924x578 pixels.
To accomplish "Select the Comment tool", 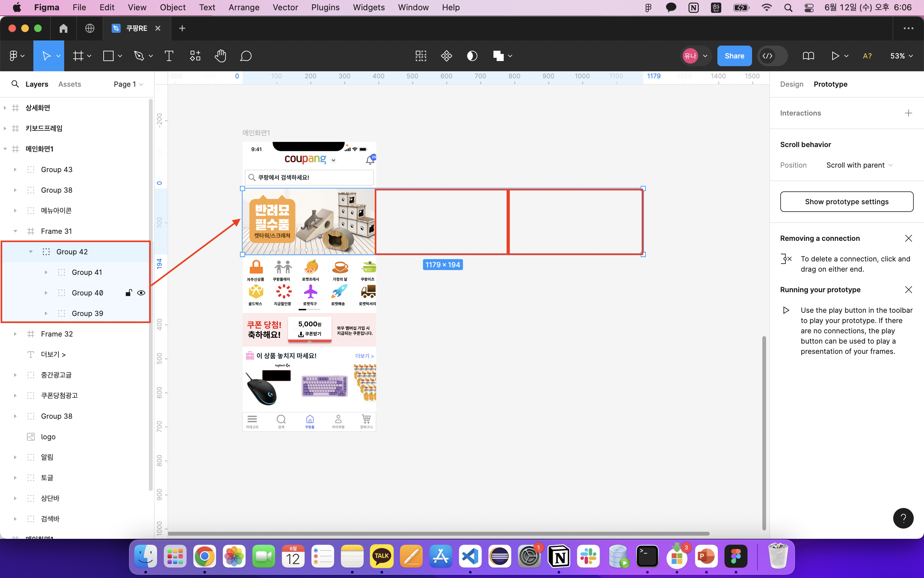I will [245, 56].
